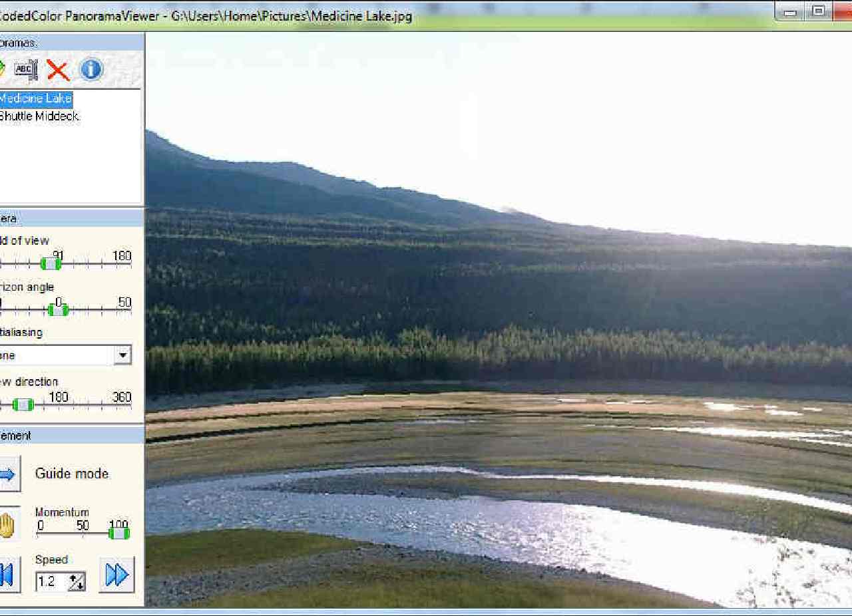The width and height of the screenshot is (852, 616).
Task: Click the view direction slider handle
Action: tap(23, 404)
